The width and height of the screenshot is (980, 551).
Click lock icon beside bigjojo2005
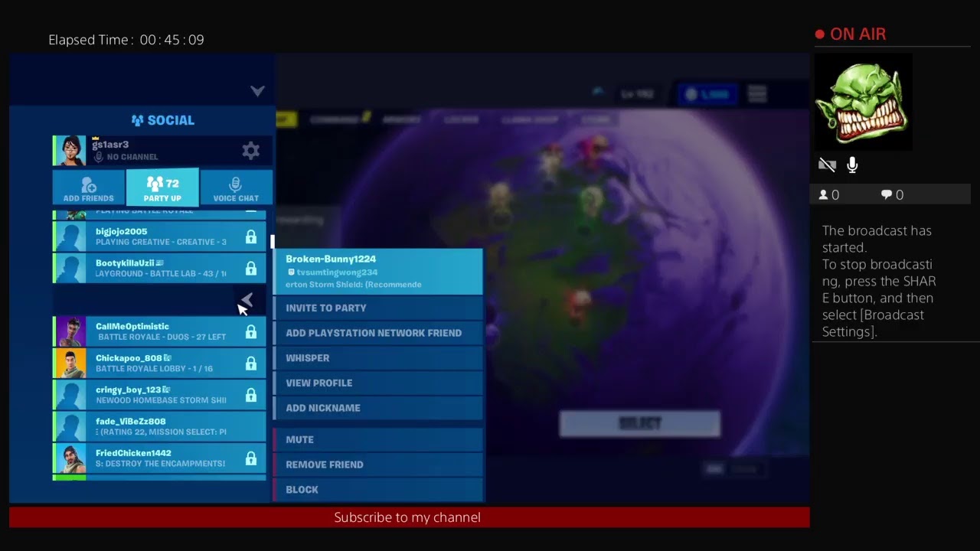250,237
